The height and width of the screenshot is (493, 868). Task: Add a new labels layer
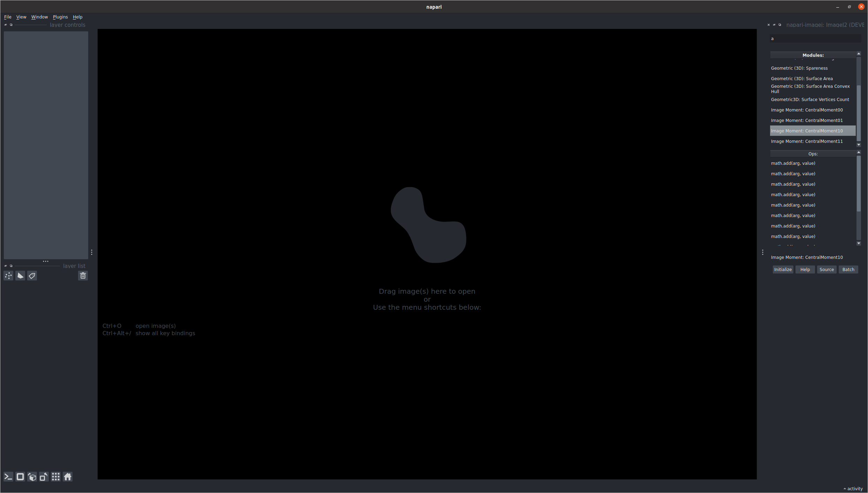32,276
